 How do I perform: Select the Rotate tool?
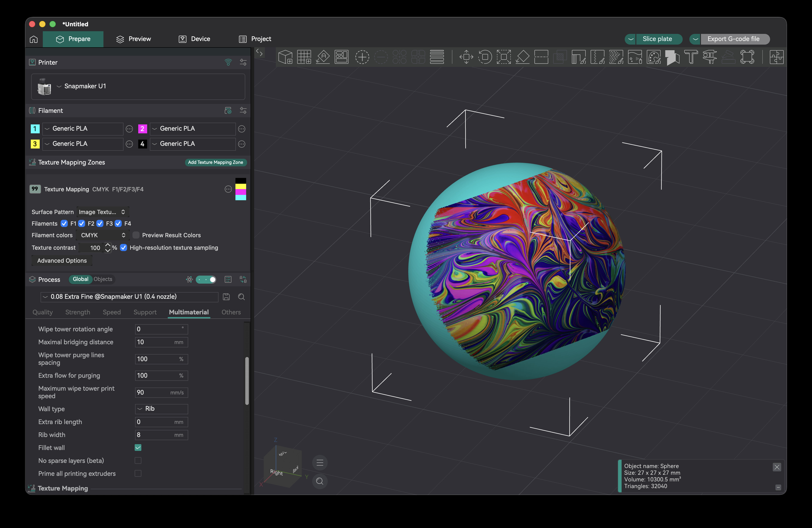click(485, 57)
